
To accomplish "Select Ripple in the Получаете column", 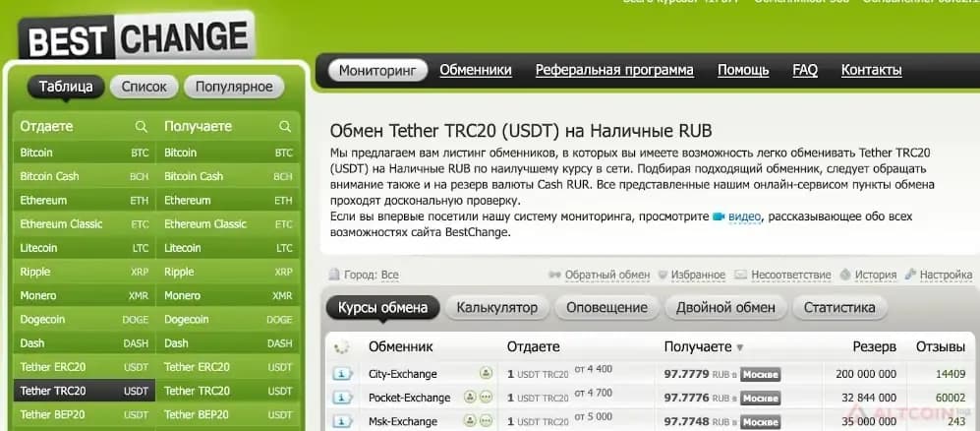I will point(228,272).
